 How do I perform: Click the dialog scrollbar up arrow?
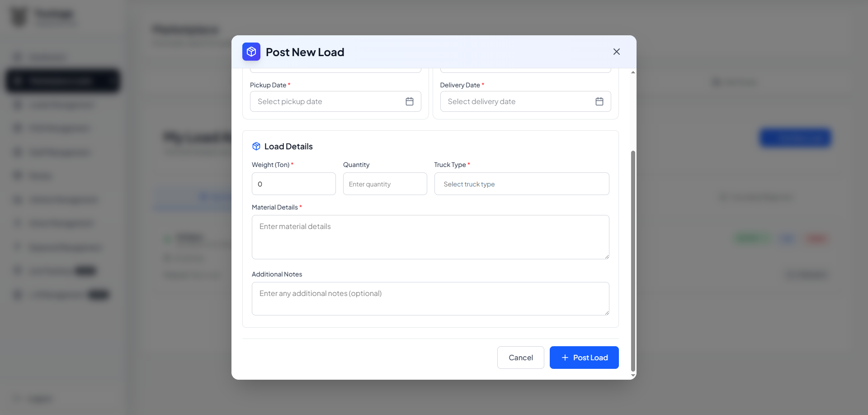(x=633, y=72)
